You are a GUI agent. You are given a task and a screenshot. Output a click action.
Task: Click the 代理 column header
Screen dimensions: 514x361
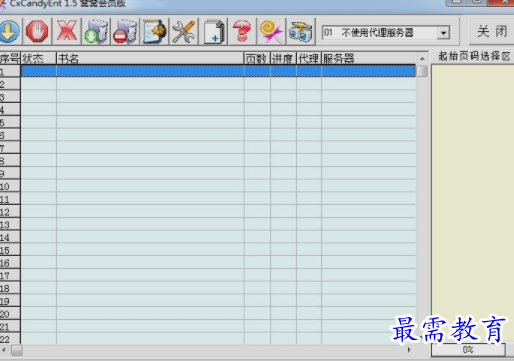pyautogui.click(x=309, y=59)
